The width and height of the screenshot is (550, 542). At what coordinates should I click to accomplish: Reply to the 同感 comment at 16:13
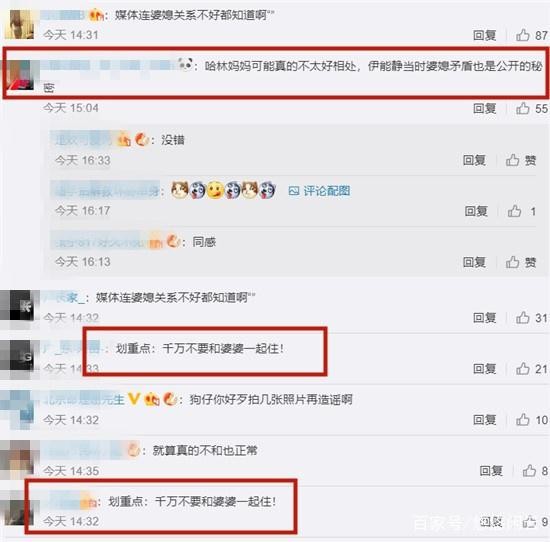474,262
